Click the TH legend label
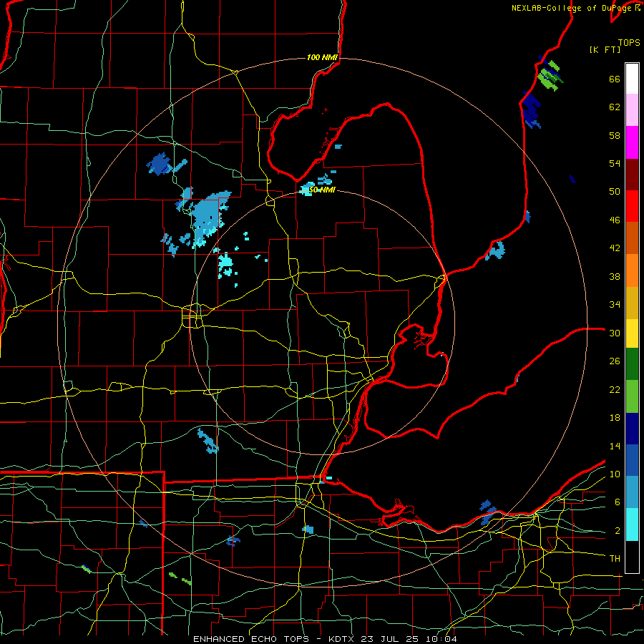 tap(615, 559)
